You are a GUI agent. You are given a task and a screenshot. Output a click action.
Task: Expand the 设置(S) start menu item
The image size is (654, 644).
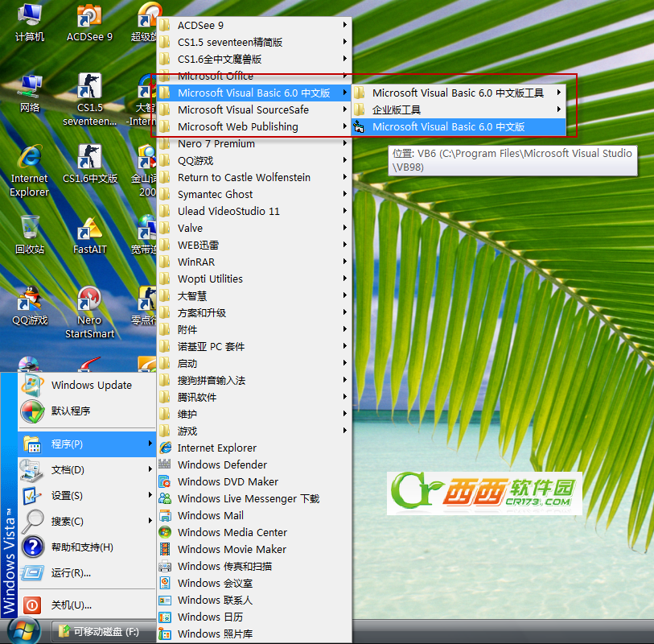pyautogui.click(x=87, y=495)
